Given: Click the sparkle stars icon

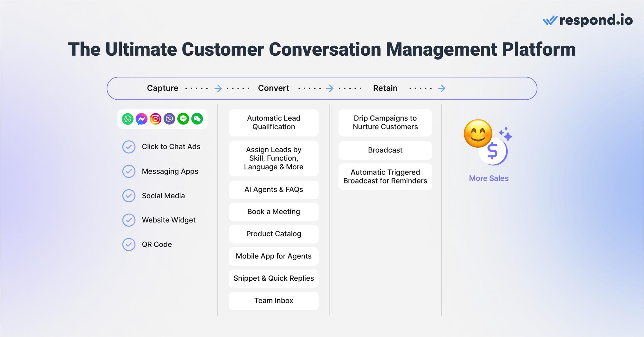Looking at the screenshot, I should [x=506, y=134].
